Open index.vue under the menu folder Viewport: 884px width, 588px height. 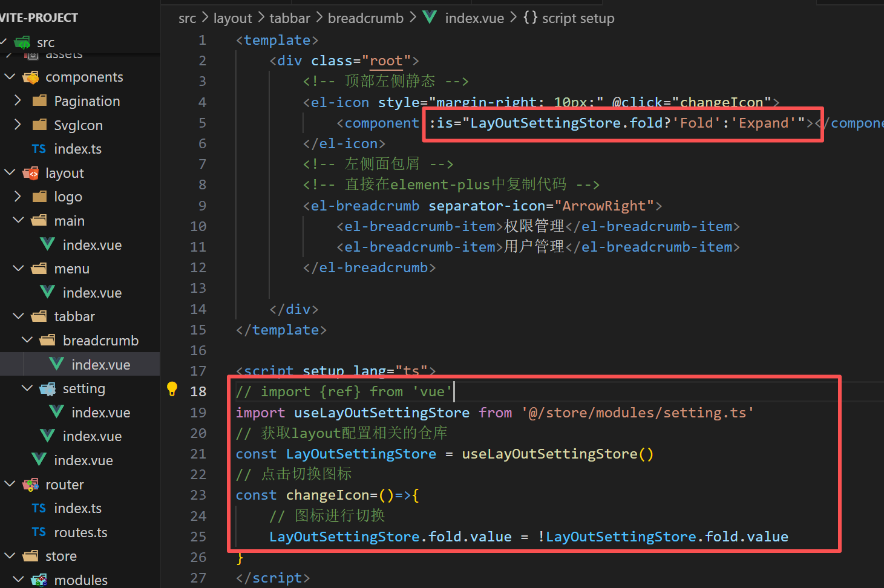tap(92, 293)
